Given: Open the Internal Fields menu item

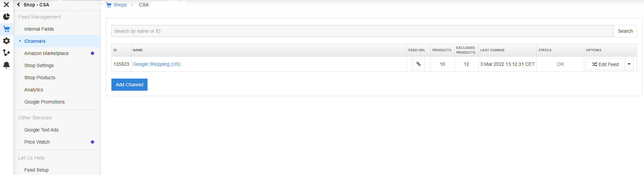Looking at the screenshot, I should pyautogui.click(x=39, y=29).
